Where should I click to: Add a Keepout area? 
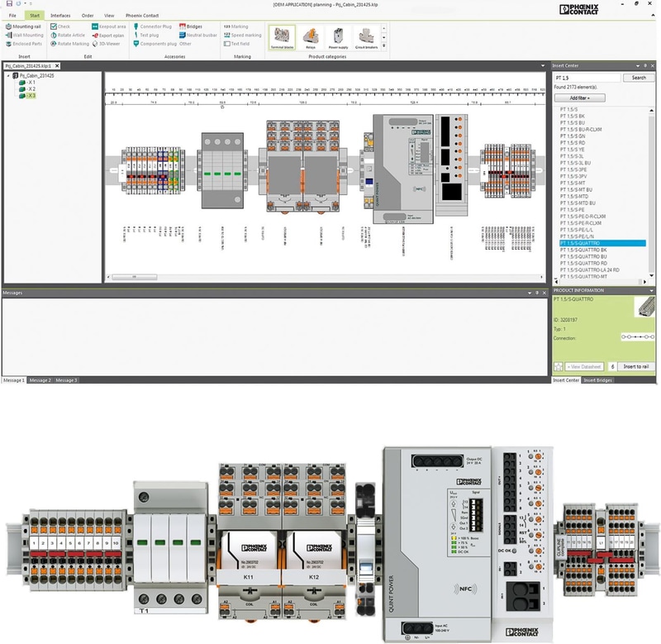109,26
